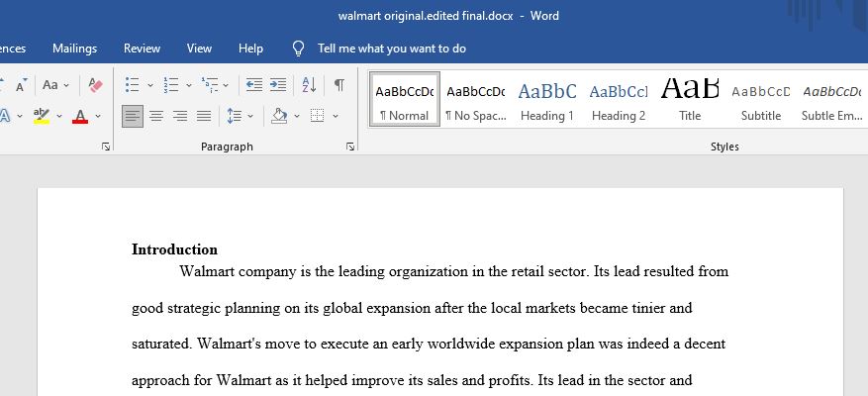Click the Sort A-Z icon
This screenshot has width=868, height=396.
(309, 85)
